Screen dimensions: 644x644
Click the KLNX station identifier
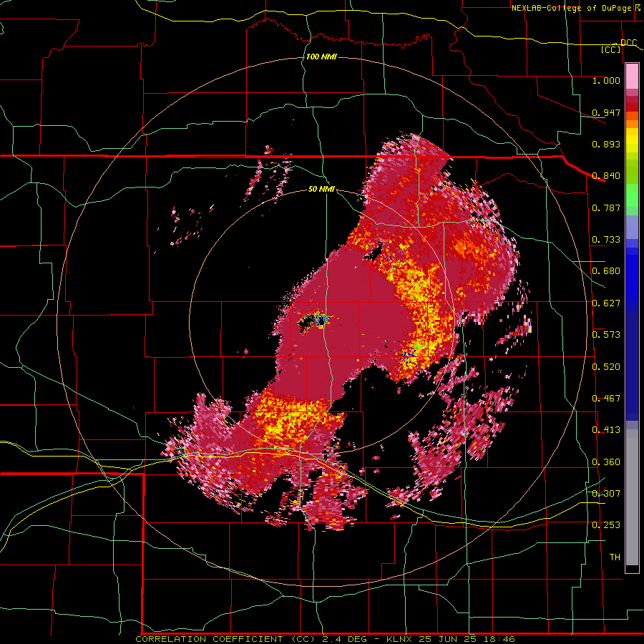pos(400,639)
